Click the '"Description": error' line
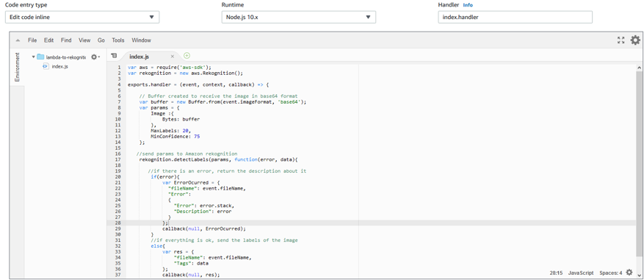This screenshot has height=280, width=644. tap(203, 212)
